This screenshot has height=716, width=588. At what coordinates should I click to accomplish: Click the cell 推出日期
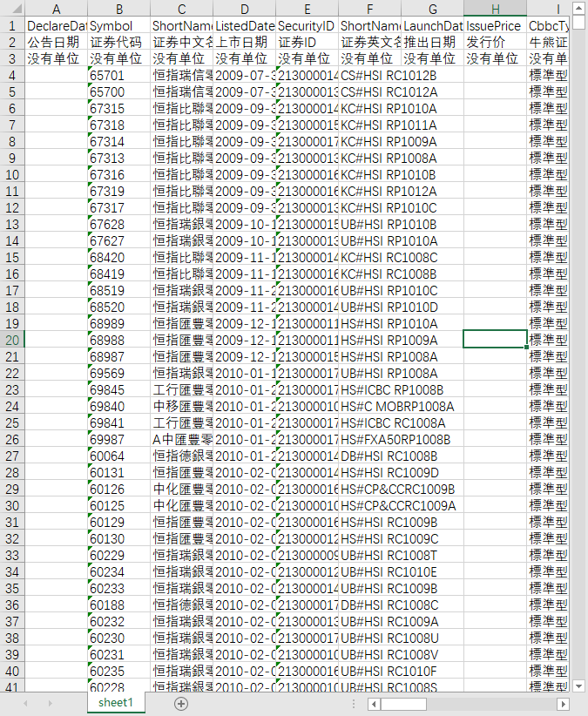[432, 42]
